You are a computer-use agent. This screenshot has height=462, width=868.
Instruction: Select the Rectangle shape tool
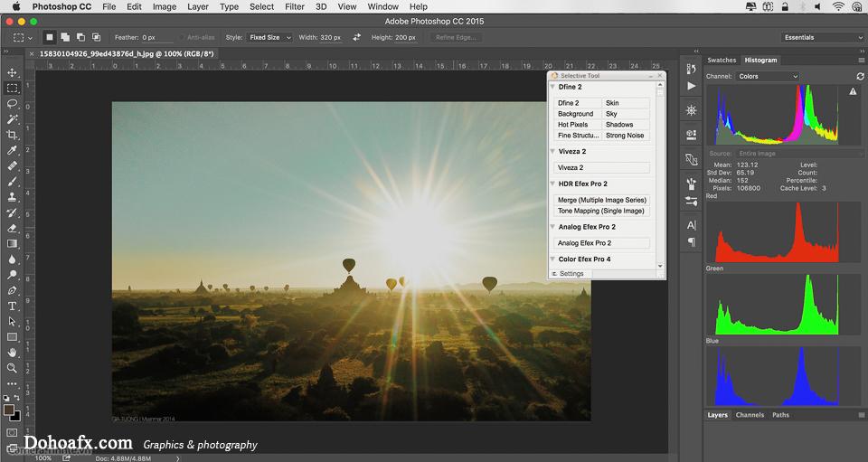(x=12, y=337)
